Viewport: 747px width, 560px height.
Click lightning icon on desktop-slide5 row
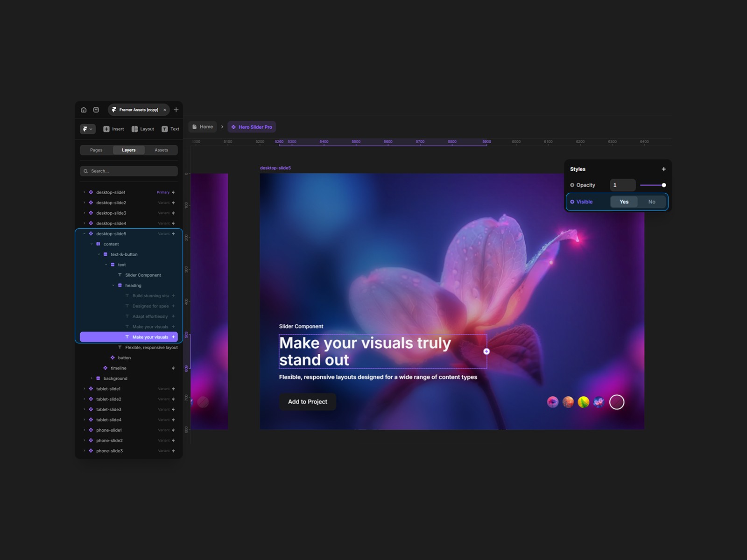(x=173, y=233)
